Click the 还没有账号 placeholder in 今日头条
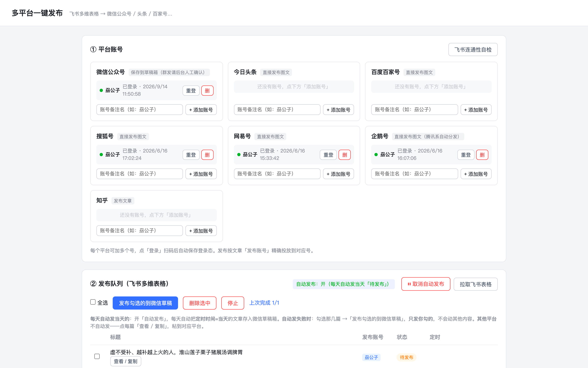The image size is (588, 368). tap(294, 87)
